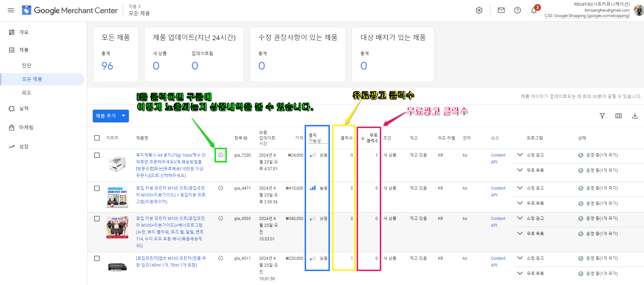Open the 대상 배지가 있는 제품 card
The height and width of the screenshot is (285, 644).
[393, 54]
